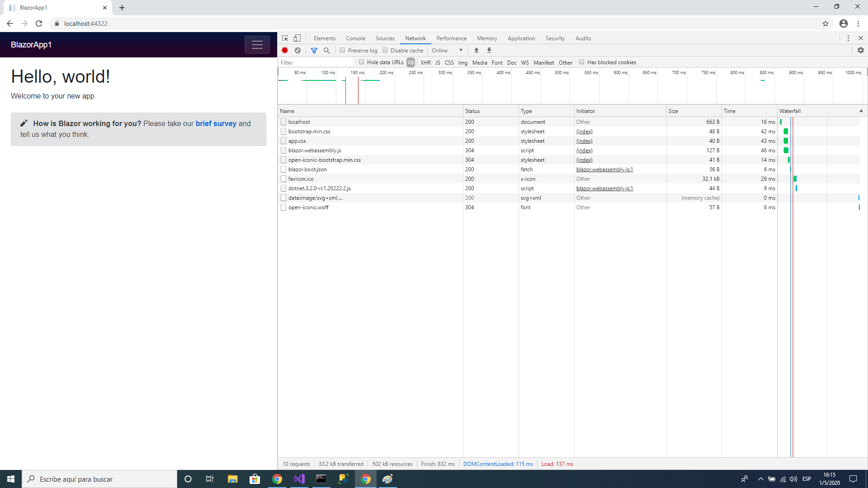The image size is (868, 488).
Task: Open DevTools settings gear
Action: [x=861, y=50]
